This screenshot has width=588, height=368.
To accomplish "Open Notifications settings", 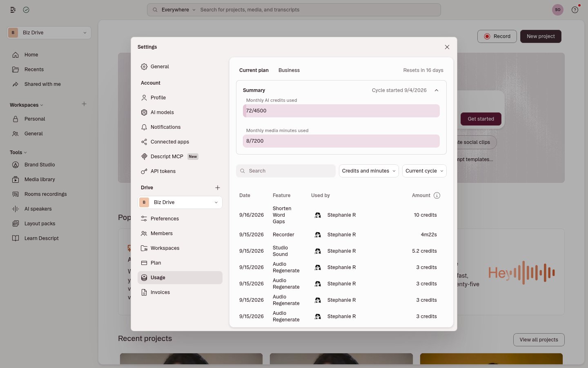I will click(180, 127).
